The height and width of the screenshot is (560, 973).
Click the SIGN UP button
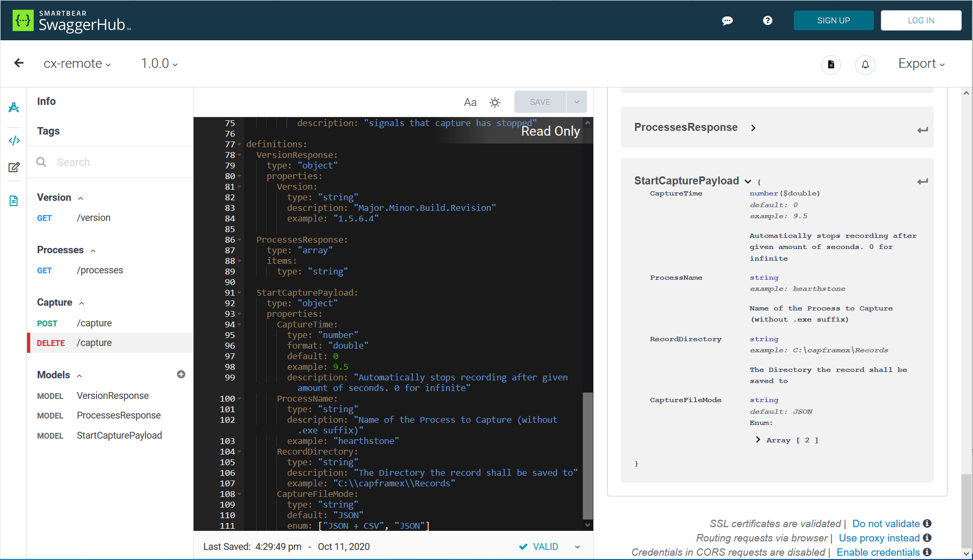tap(834, 21)
